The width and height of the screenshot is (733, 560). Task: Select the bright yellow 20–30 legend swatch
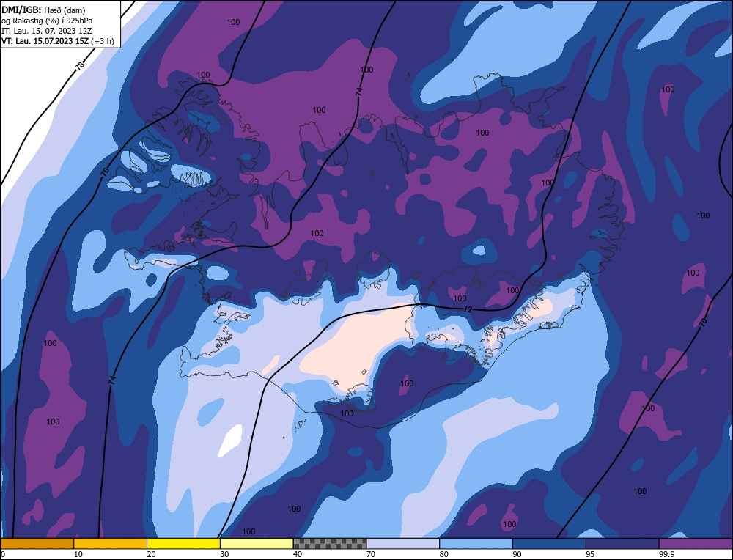coord(183,544)
